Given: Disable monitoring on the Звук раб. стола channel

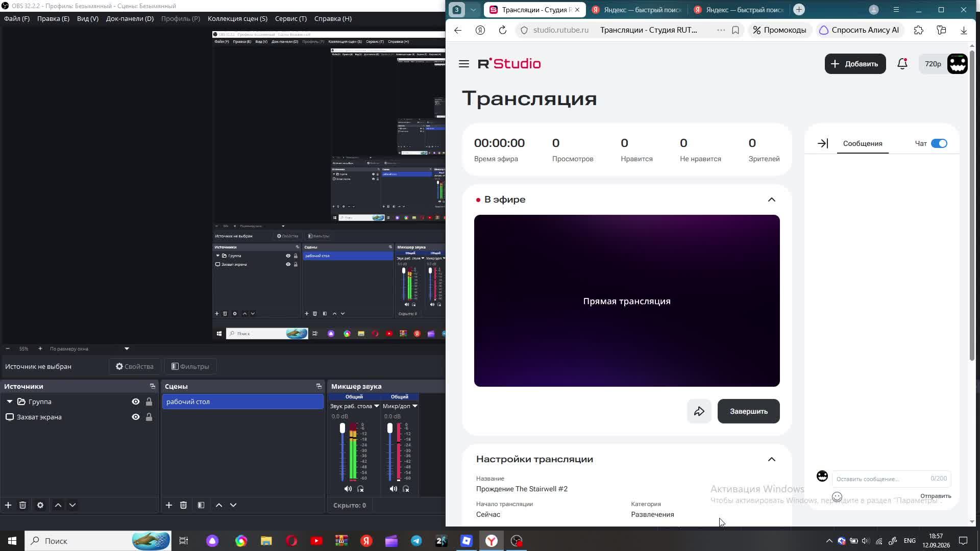Looking at the screenshot, I should click(x=361, y=489).
